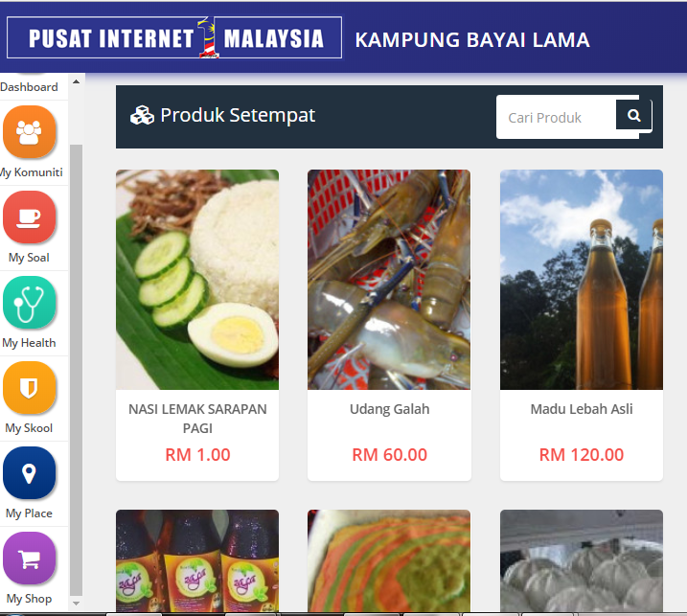This screenshot has width=687, height=616.
Task: Click the Cari Produk search field
Action: 556,117
